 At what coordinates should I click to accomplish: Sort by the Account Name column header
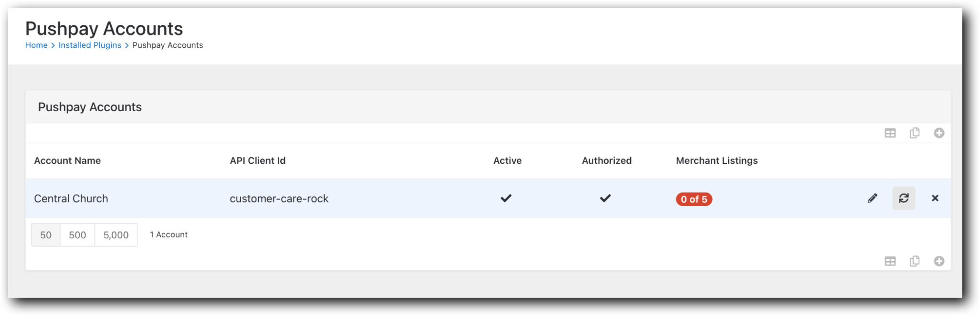click(x=67, y=160)
